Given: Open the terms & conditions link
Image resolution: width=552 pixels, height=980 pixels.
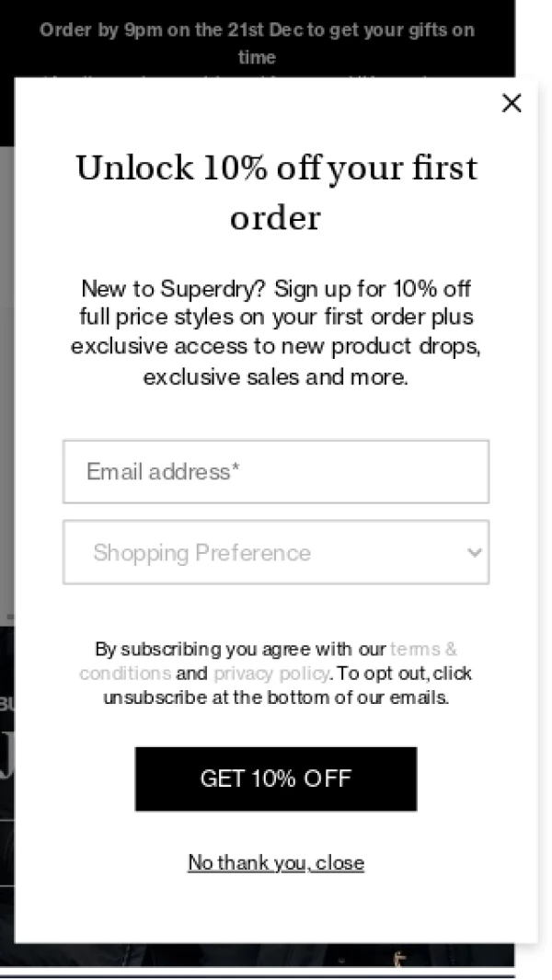Looking at the screenshot, I should point(423,649).
